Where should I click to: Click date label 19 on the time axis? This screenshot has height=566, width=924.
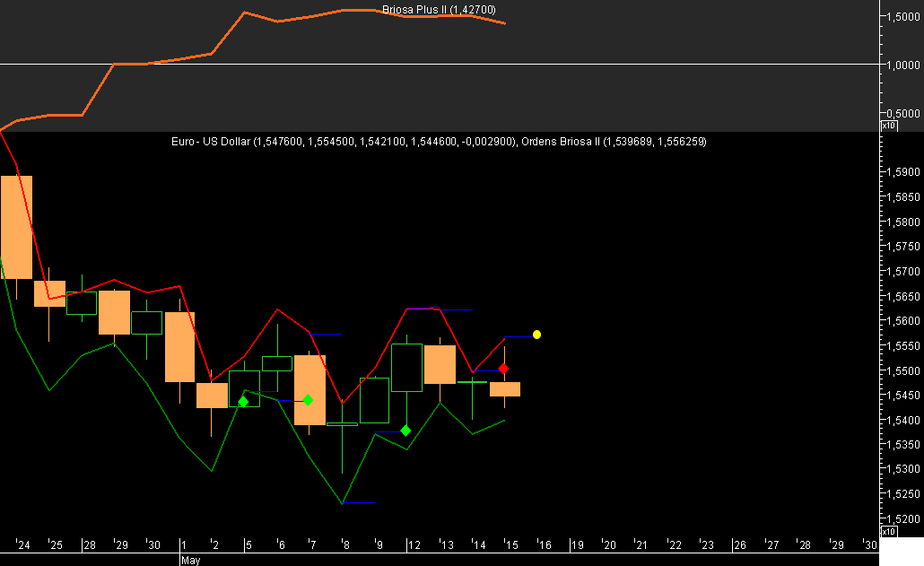pyautogui.click(x=578, y=545)
